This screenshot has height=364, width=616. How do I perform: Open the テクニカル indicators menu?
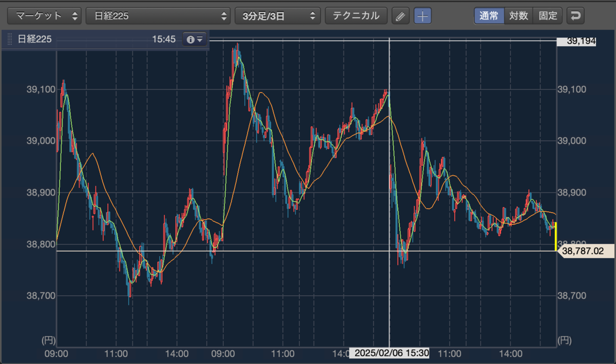[356, 16]
